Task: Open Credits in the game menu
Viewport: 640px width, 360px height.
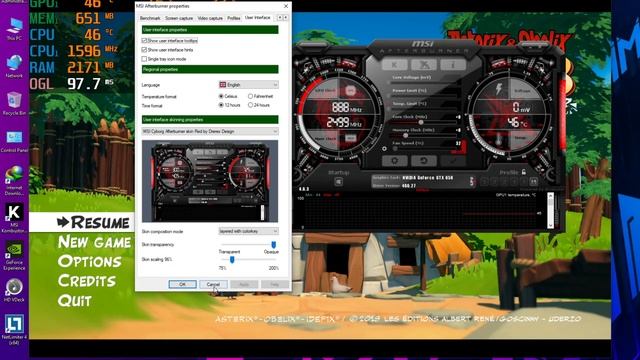Action: (x=87, y=281)
